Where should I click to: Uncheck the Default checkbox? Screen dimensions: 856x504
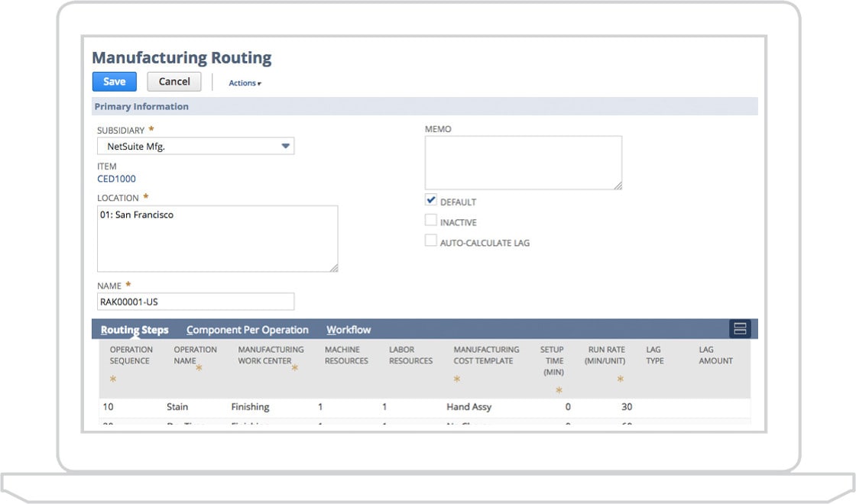(431, 200)
